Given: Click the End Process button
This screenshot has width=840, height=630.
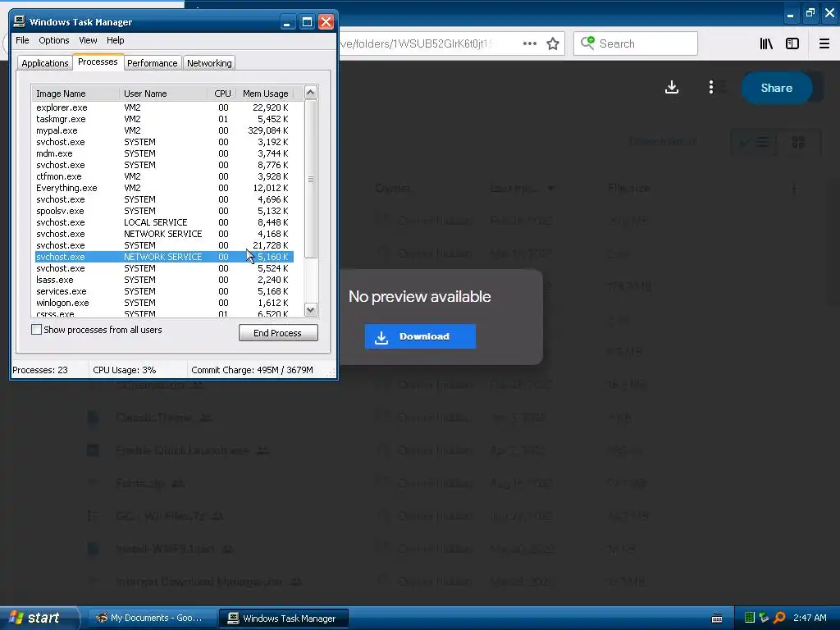Looking at the screenshot, I should point(278,333).
